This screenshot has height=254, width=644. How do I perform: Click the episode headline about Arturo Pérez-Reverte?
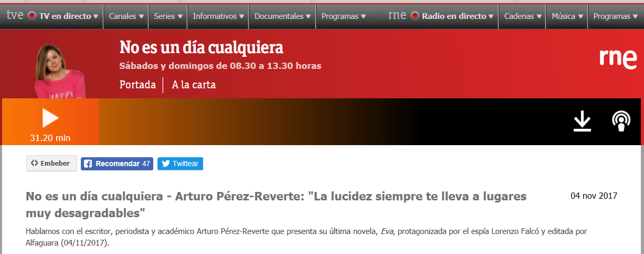point(276,205)
